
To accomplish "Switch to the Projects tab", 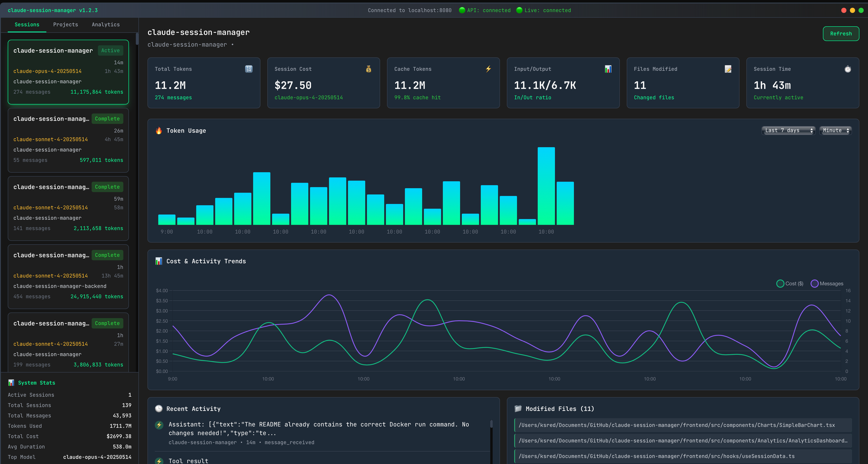I will pyautogui.click(x=66, y=25).
